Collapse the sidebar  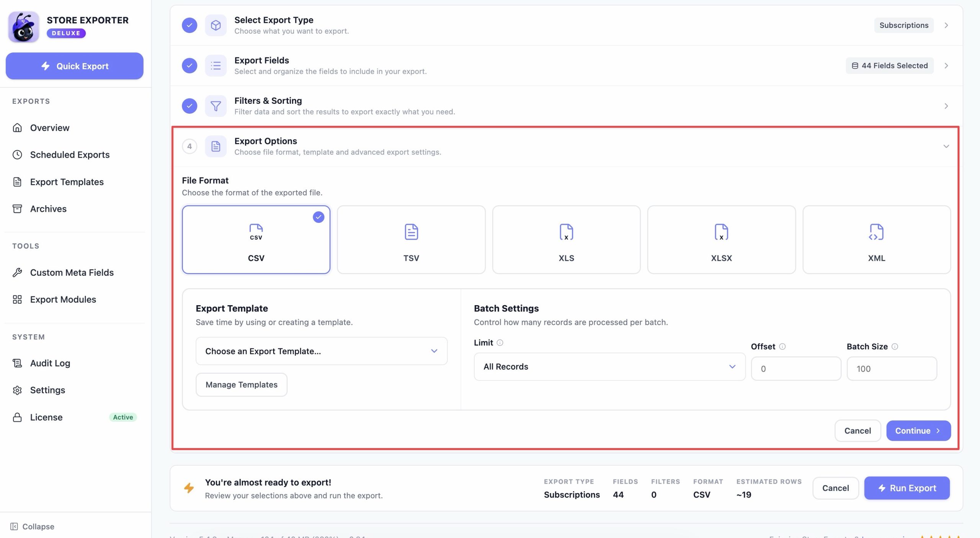(32, 527)
